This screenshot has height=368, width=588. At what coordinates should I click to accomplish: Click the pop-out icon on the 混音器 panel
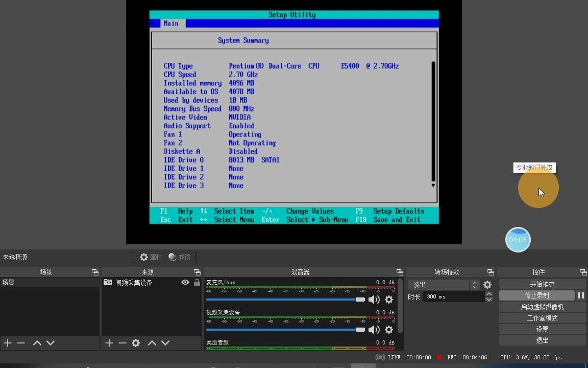(400, 272)
